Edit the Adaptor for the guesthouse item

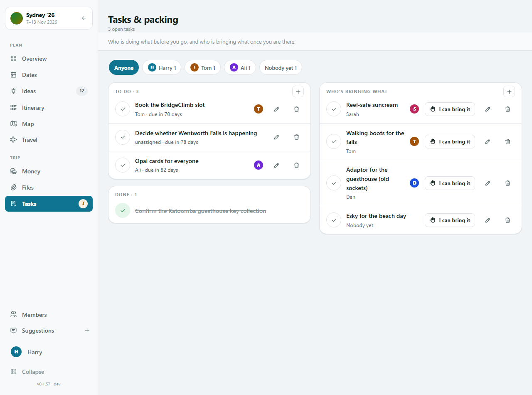click(488, 183)
